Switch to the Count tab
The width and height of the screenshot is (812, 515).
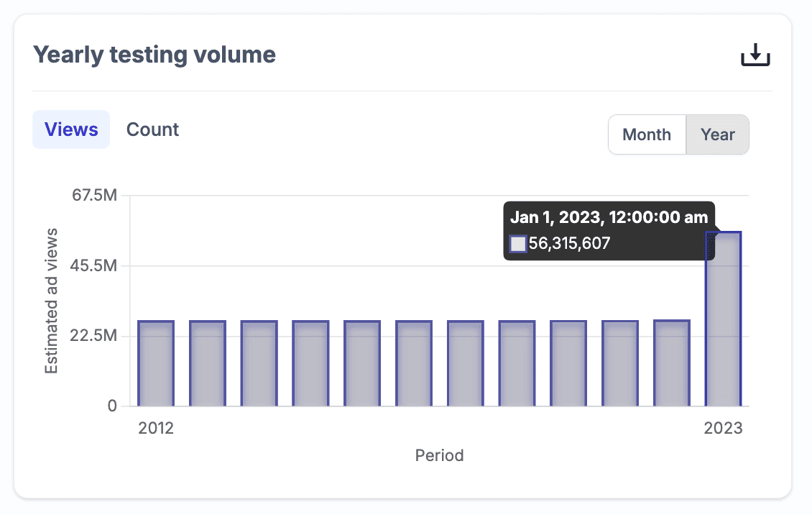click(152, 129)
